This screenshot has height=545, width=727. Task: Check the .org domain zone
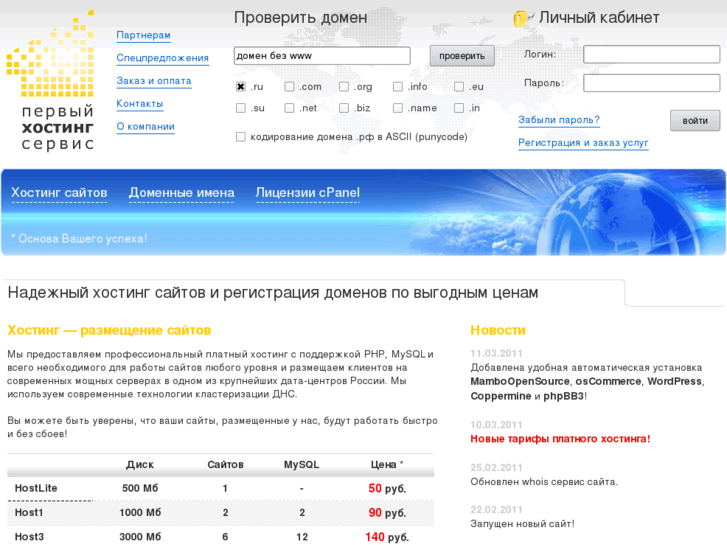pos(344,87)
